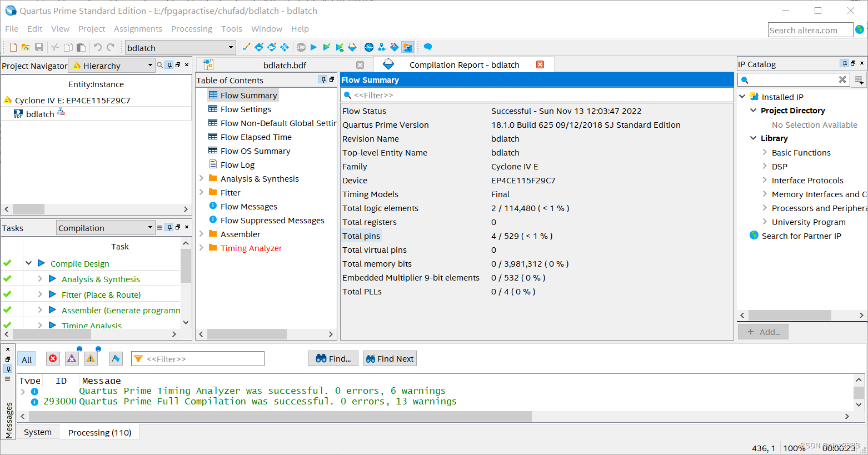This screenshot has width=868, height=455.
Task: Open the Processing menu
Action: click(192, 29)
